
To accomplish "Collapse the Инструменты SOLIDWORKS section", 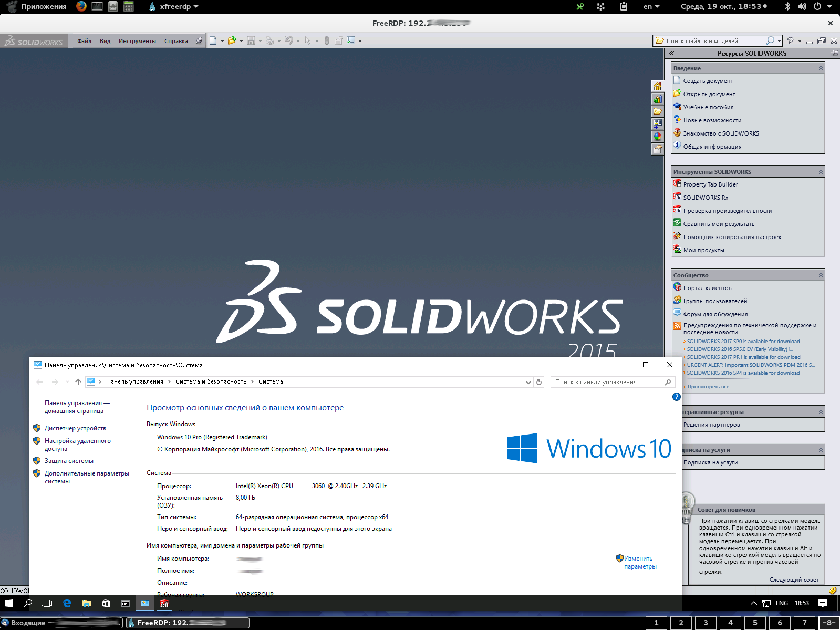I will [x=821, y=172].
